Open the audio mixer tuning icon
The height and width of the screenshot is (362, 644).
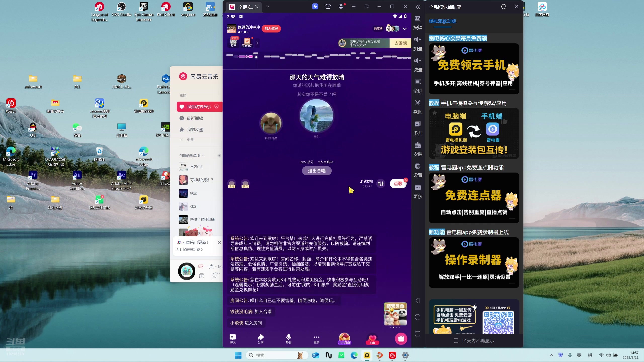coord(381,184)
